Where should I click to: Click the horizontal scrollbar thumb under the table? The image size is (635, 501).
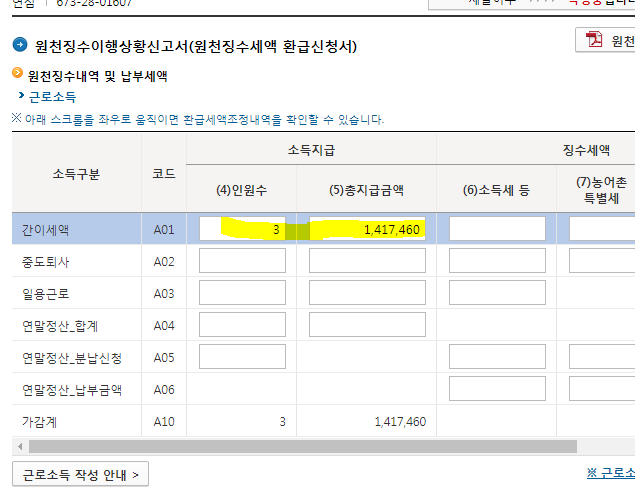(x=300, y=446)
